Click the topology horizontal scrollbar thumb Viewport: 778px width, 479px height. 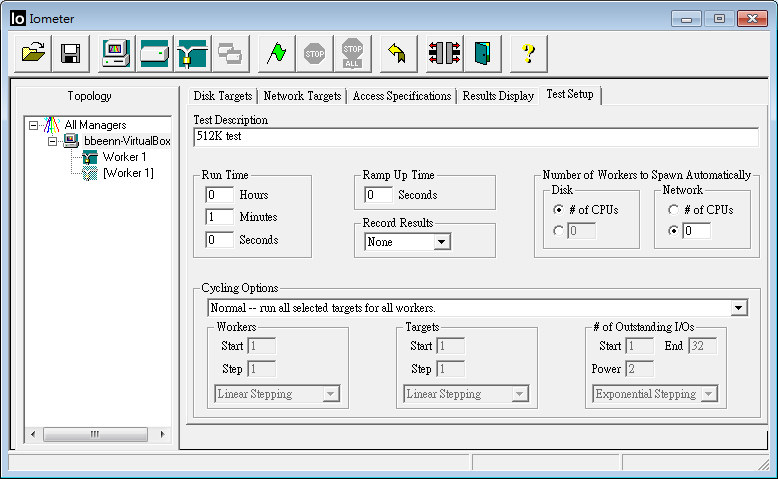click(x=95, y=434)
